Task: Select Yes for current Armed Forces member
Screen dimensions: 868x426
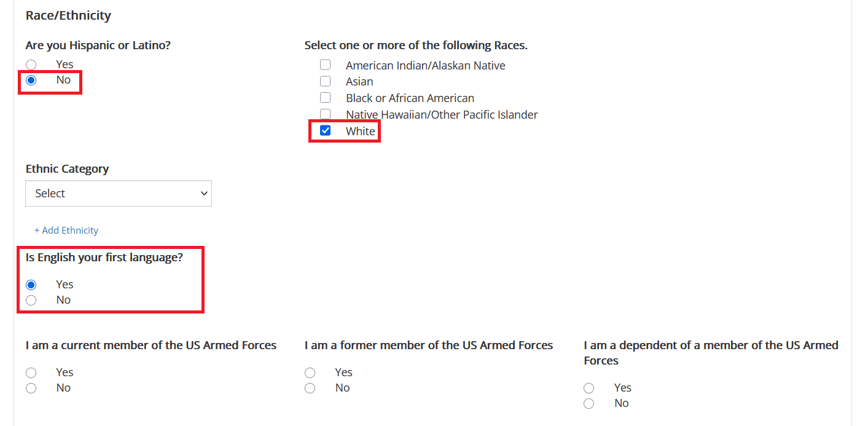Action: click(x=31, y=373)
